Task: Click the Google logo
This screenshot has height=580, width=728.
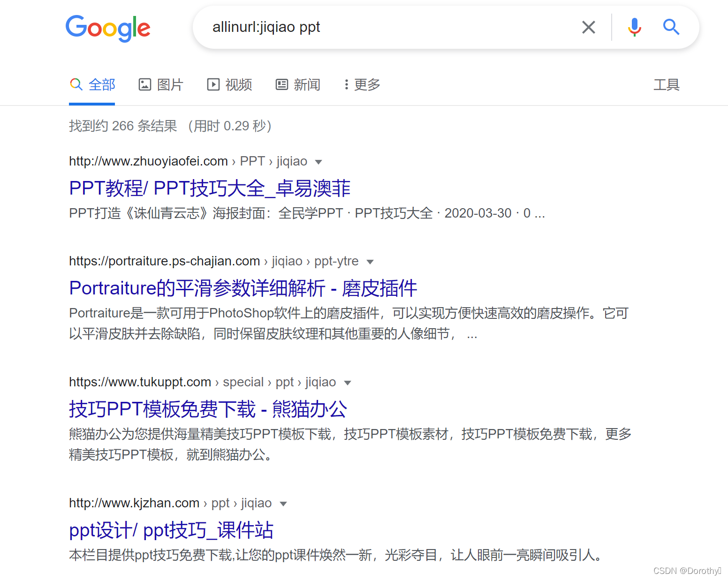Action: pyautogui.click(x=108, y=28)
